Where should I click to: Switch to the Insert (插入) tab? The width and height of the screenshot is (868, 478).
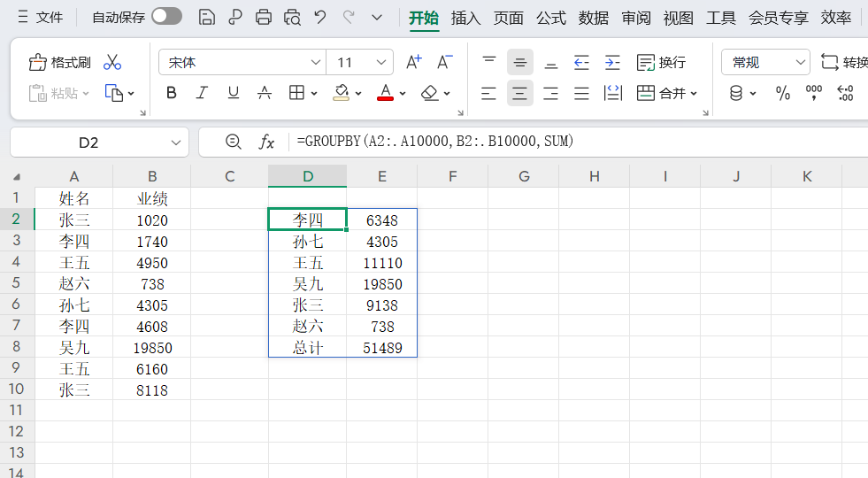pyautogui.click(x=465, y=18)
